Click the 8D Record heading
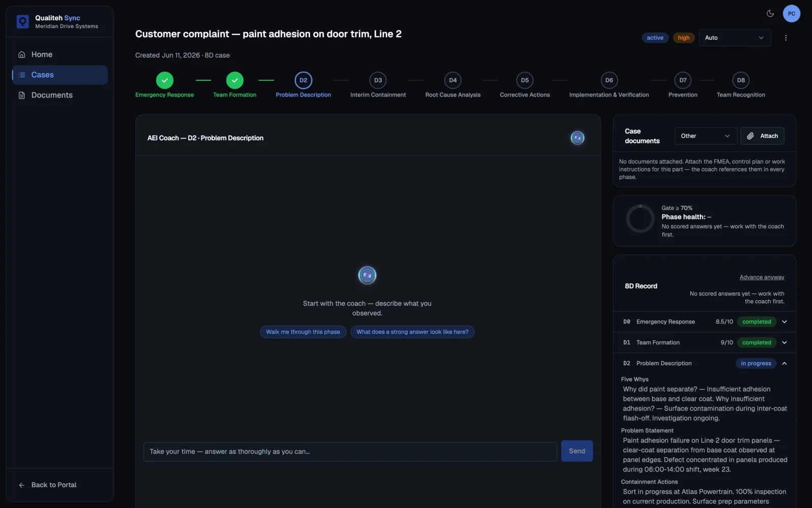 coord(640,286)
